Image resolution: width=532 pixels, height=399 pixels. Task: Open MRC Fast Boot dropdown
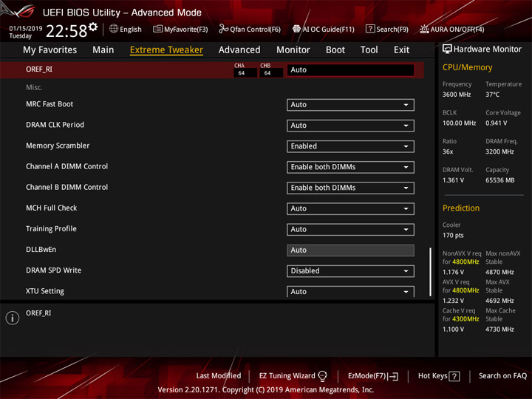[350, 105]
